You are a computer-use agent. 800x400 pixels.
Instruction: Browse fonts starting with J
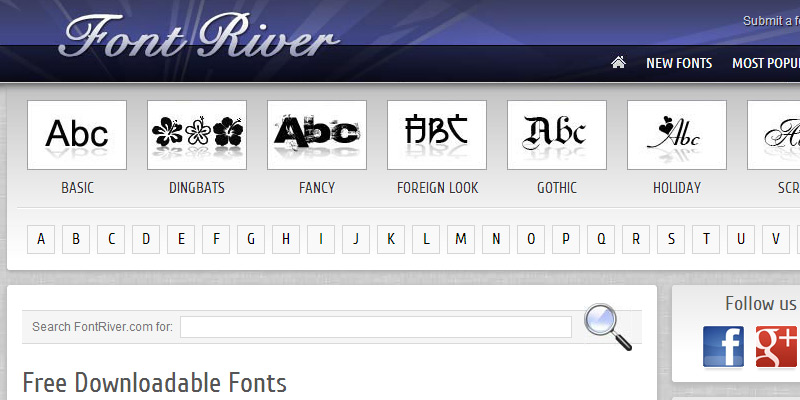(356, 239)
